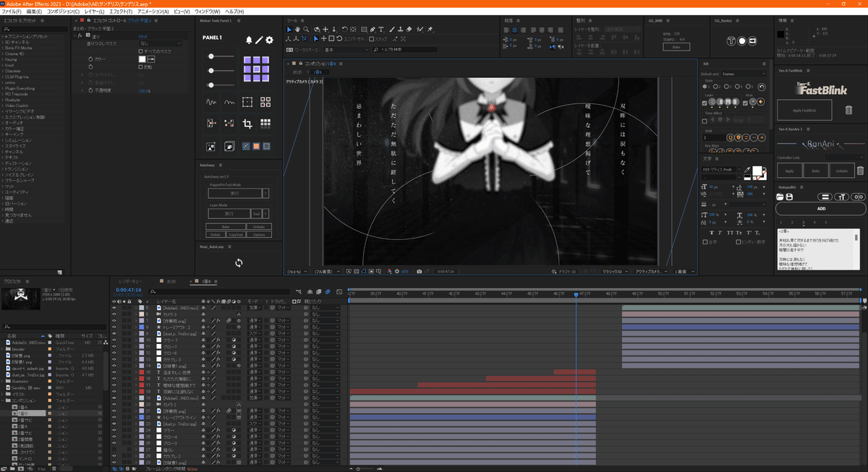
Task: Click the RanAni trash can icon
Action: point(860,171)
